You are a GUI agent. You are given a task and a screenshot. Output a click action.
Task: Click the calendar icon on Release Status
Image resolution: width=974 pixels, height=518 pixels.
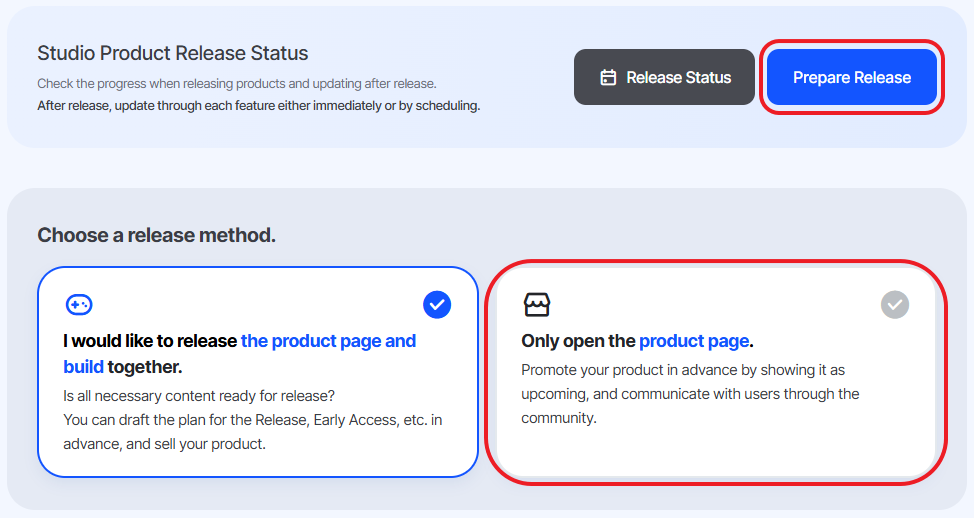[608, 77]
